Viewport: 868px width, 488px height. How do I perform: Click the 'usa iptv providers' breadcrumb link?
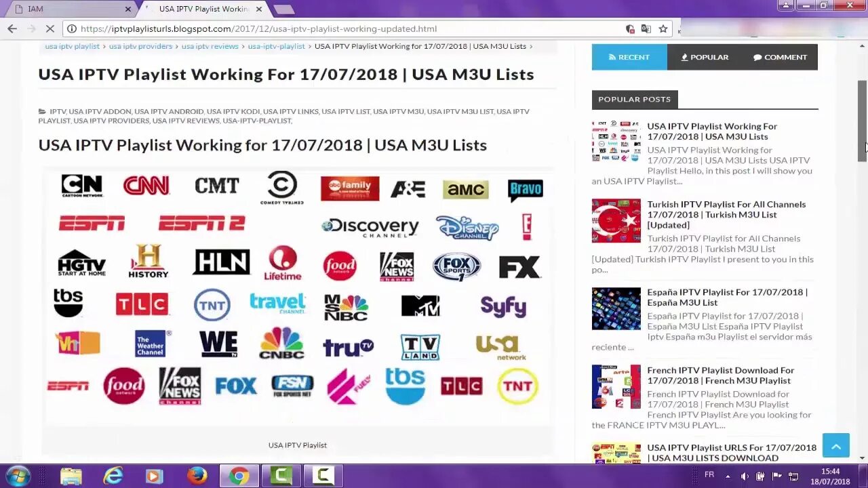(140, 46)
